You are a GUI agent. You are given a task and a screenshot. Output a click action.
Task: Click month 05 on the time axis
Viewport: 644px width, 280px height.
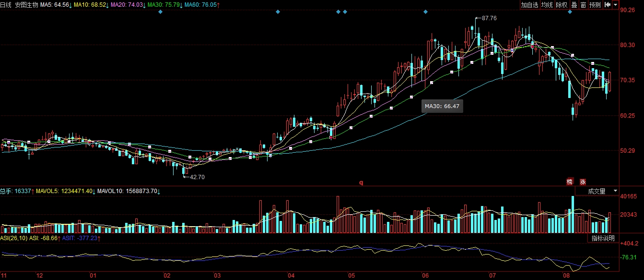[351, 276]
